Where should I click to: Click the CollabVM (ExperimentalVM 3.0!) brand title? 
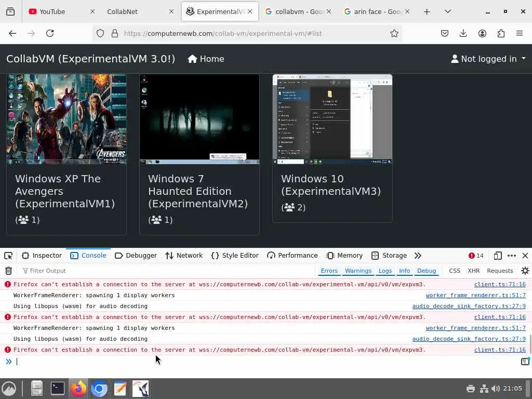point(90,59)
